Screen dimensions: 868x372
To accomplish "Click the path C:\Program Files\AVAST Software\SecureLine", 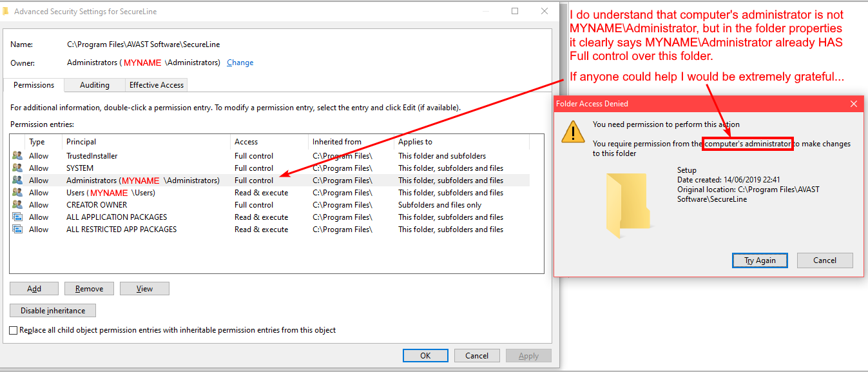I will 144,44.
